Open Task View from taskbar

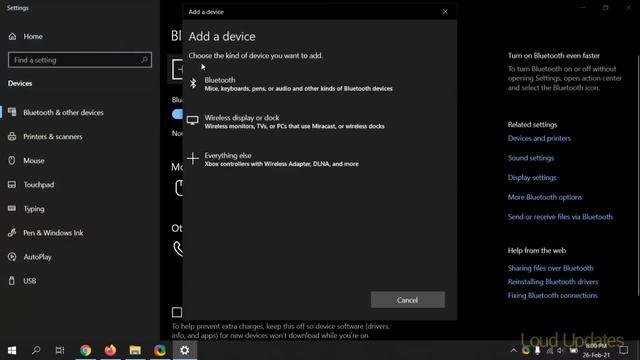pyautogui.click(x=60, y=350)
